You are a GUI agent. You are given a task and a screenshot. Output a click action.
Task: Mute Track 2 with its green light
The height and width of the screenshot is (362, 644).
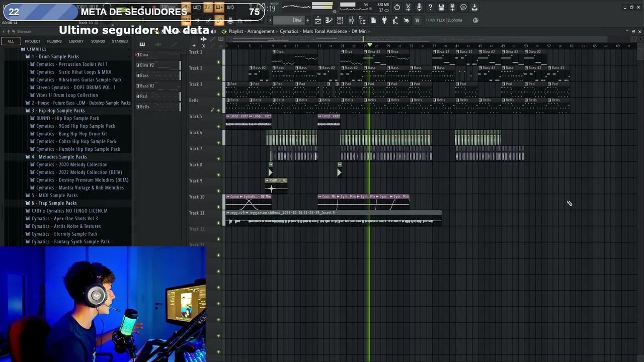coord(218,78)
